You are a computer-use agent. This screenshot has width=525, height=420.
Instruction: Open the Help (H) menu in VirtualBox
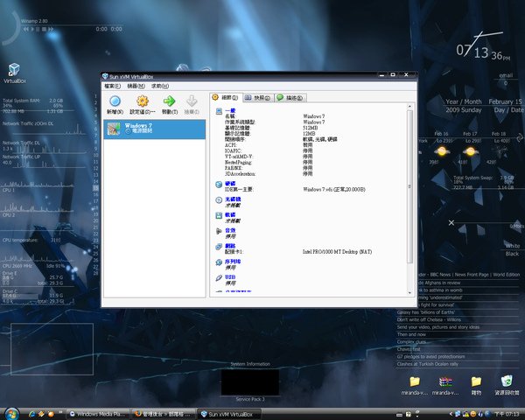pyautogui.click(x=160, y=86)
